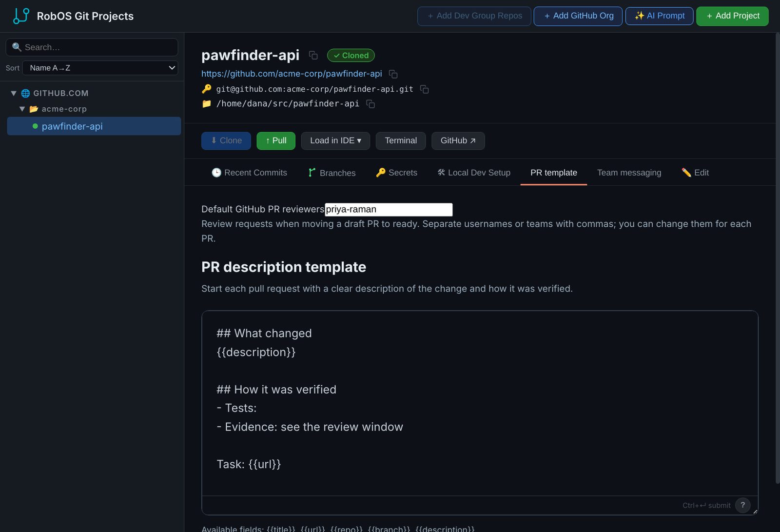Click the Add GitHub Org button
The width and height of the screenshot is (780, 532).
click(x=578, y=16)
